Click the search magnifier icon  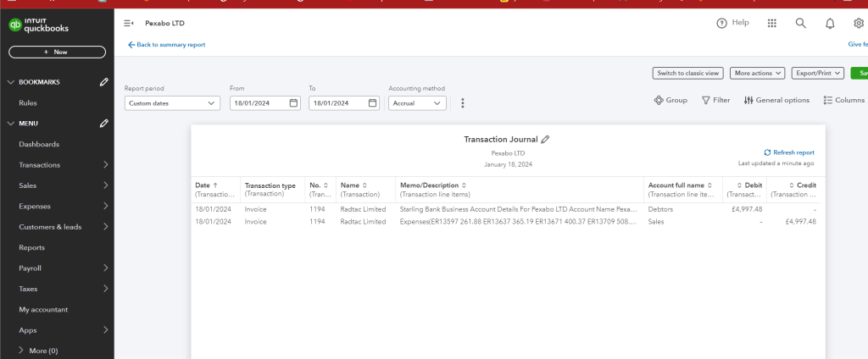point(800,23)
